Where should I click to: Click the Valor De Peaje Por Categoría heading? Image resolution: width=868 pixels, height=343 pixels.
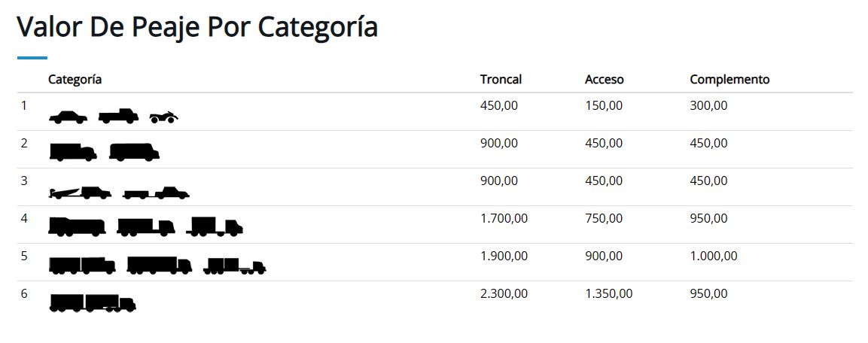198,27
